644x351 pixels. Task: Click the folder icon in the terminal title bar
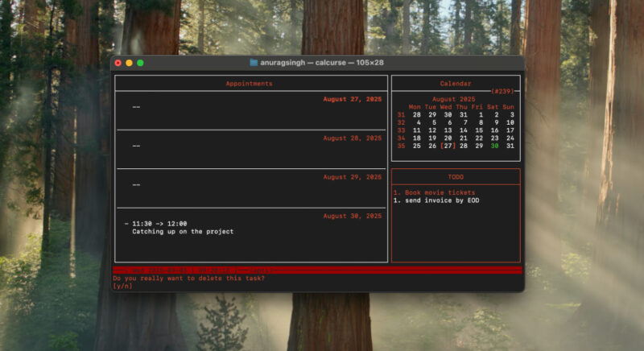pyautogui.click(x=254, y=63)
